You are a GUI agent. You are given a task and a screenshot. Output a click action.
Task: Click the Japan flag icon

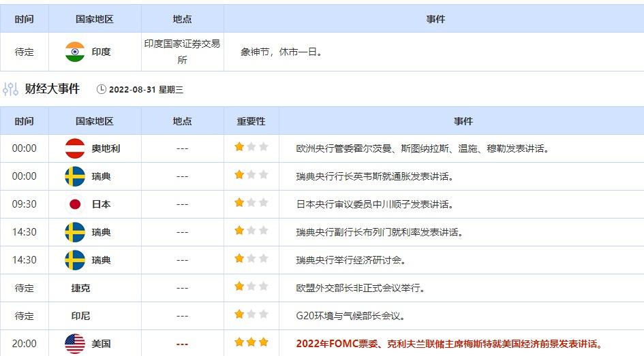(x=75, y=204)
